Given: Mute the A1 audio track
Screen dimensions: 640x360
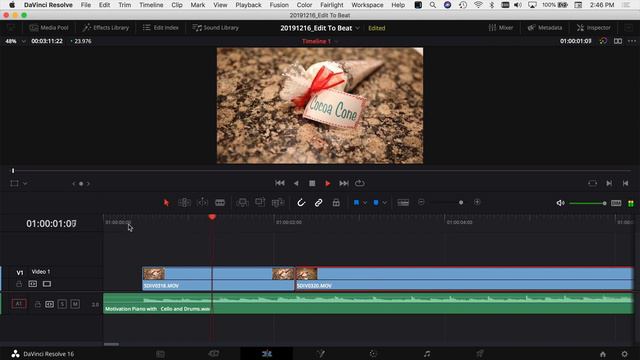Looking at the screenshot, I should 75,304.
